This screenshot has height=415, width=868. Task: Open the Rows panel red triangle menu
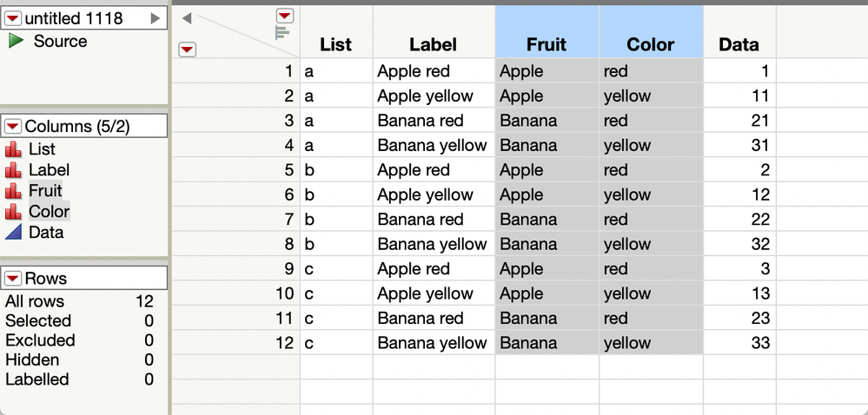coord(13,278)
